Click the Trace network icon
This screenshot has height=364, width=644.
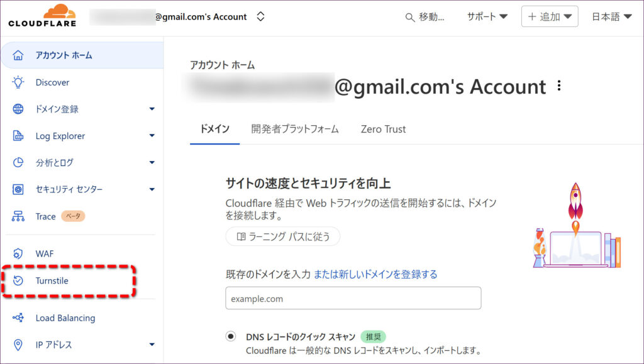click(18, 216)
